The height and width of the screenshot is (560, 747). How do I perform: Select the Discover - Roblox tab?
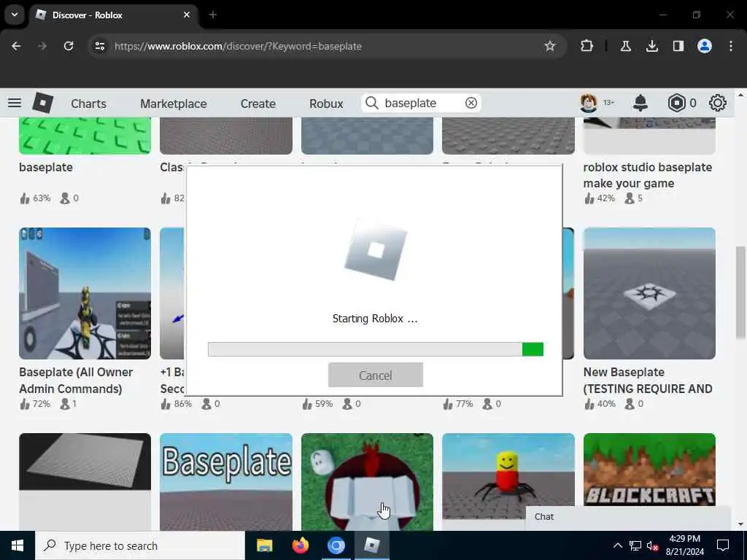(x=113, y=15)
